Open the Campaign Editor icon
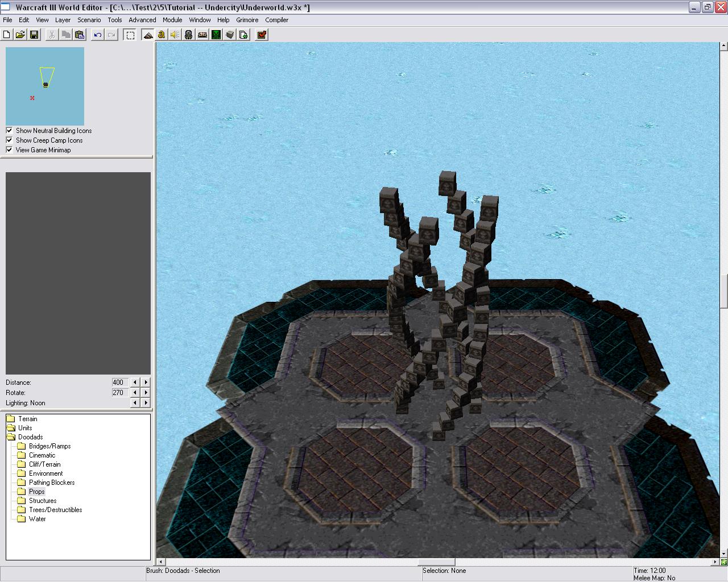Screen dimensions: 728x582 [202, 35]
